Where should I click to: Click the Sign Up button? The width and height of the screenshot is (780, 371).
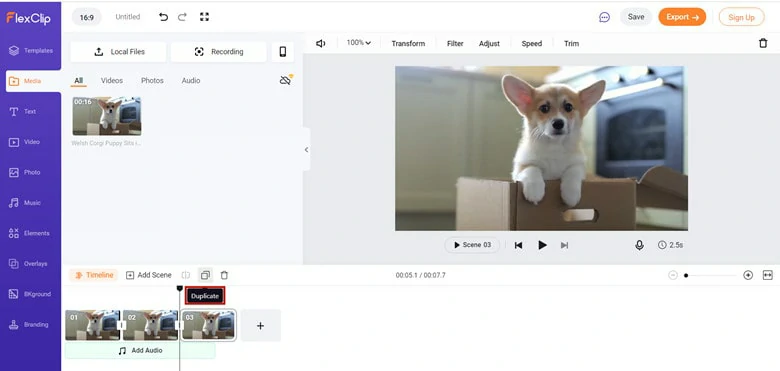pos(742,17)
